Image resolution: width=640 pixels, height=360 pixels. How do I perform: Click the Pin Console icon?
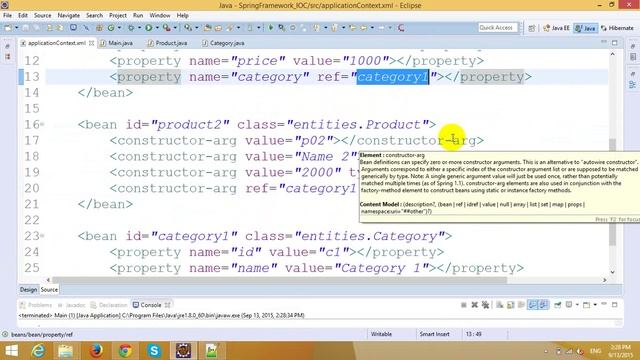point(558,305)
